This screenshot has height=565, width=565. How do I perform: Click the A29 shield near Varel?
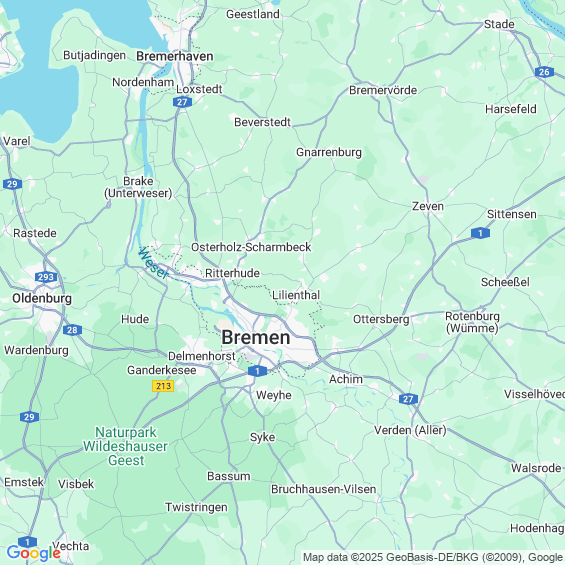[12, 184]
